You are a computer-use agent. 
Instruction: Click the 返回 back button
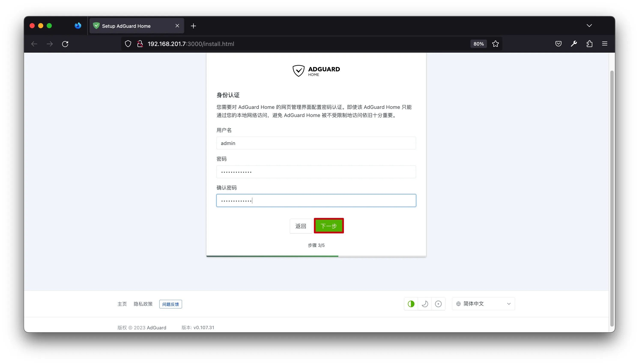(301, 226)
